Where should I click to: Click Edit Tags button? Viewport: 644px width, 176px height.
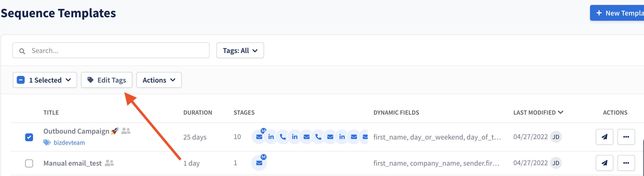(x=107, y=80)
